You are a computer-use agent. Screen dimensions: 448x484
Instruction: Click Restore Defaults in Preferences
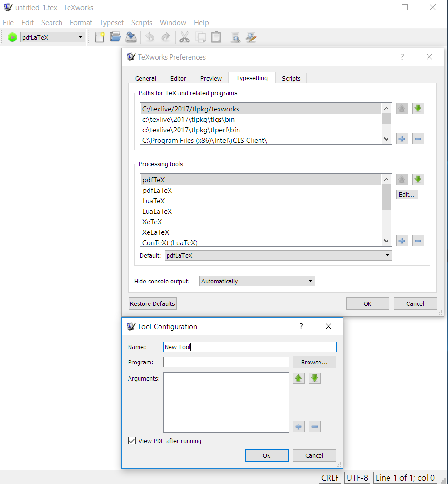click(x=152, y=304)
